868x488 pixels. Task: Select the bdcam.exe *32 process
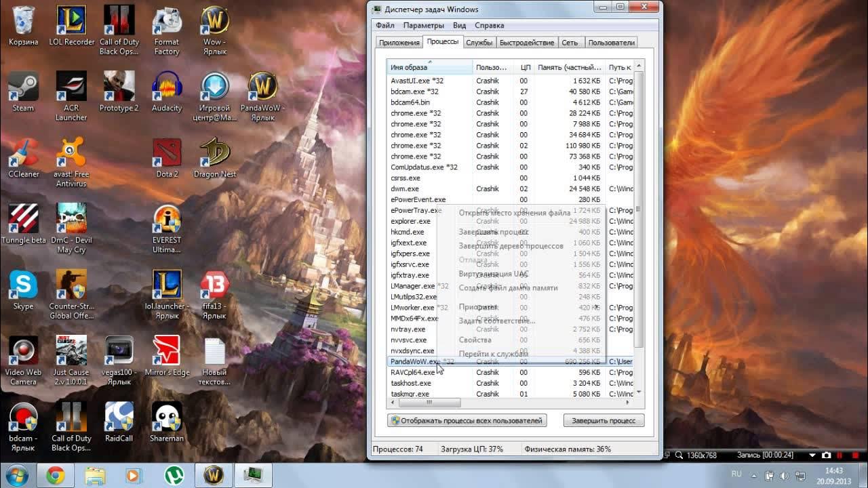click(x=510, y=91)
